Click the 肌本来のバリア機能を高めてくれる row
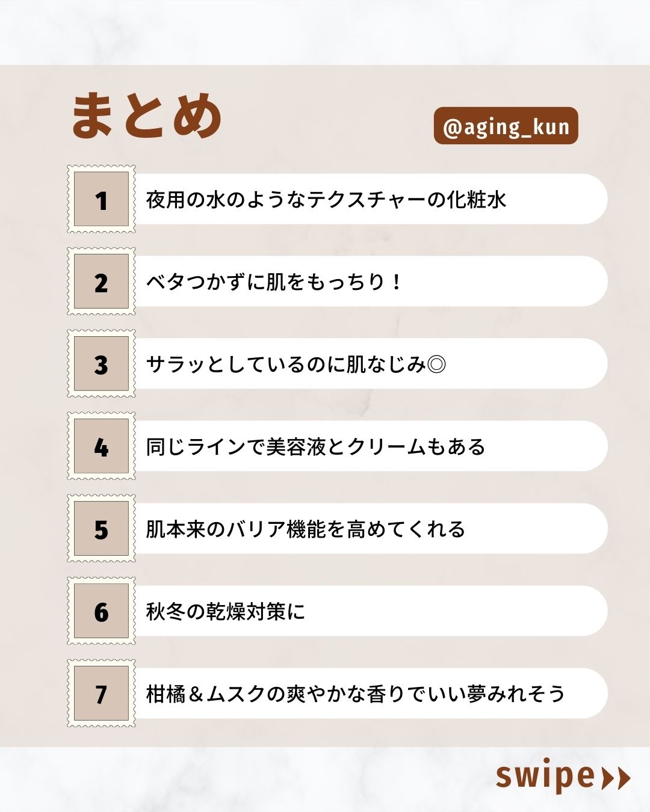 point(306,529)
